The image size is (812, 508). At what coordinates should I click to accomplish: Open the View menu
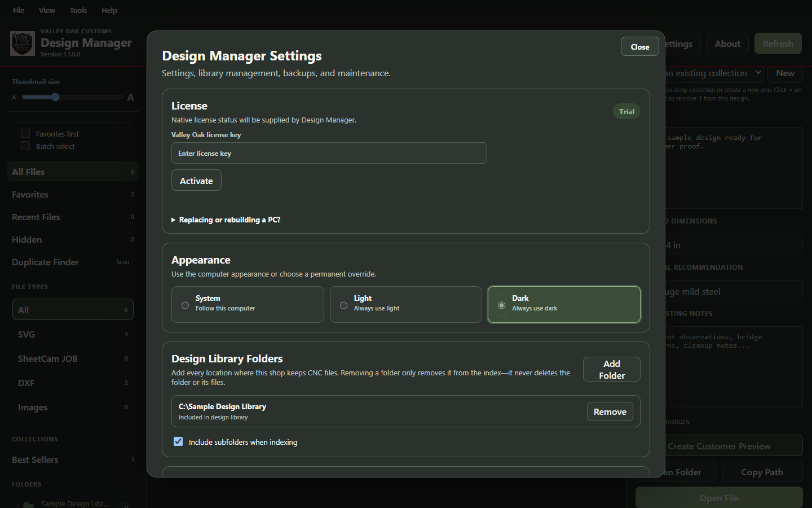pos(47,10)
